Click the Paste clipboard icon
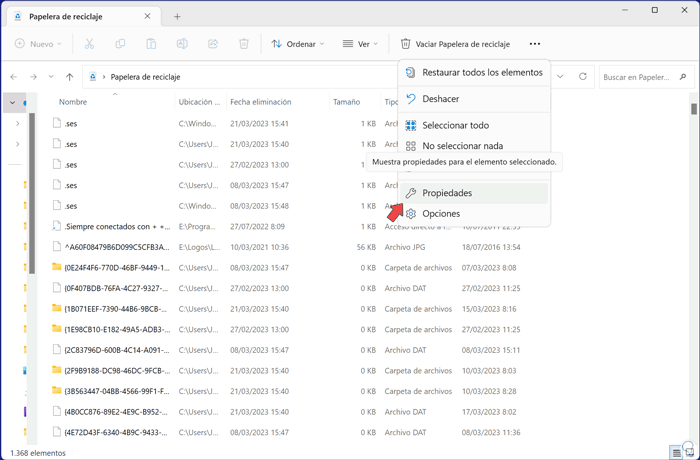Image resolution: width=700 pixels, height=460 pixels. (x=151, y=44)
